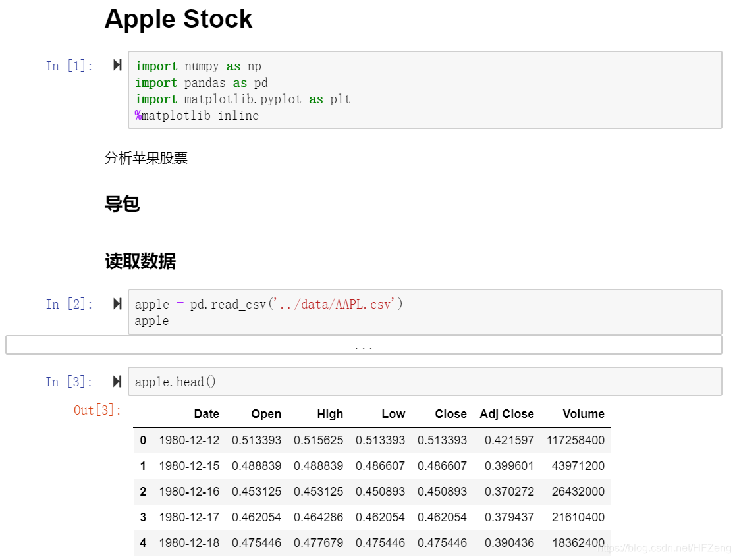Click the In [3]: prompt label
This screenshot has height=560, width=737.
[x=69, y=382]
